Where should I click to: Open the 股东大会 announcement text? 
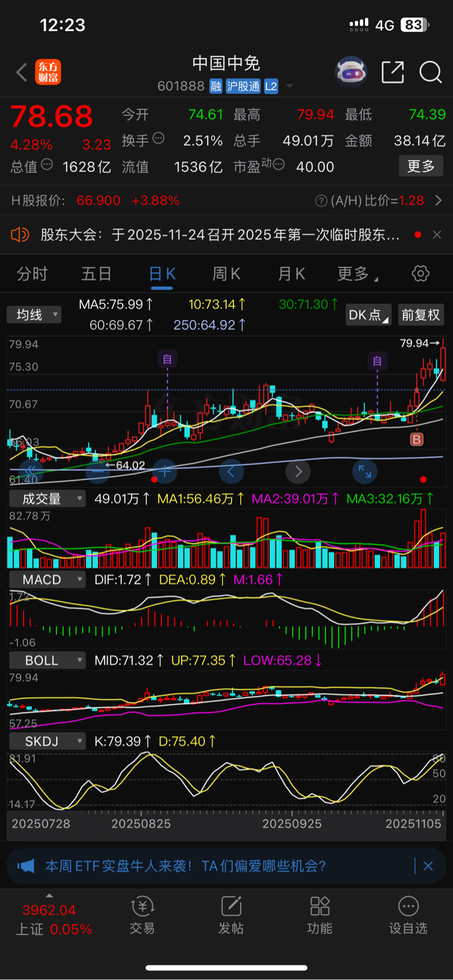(220, 235)
